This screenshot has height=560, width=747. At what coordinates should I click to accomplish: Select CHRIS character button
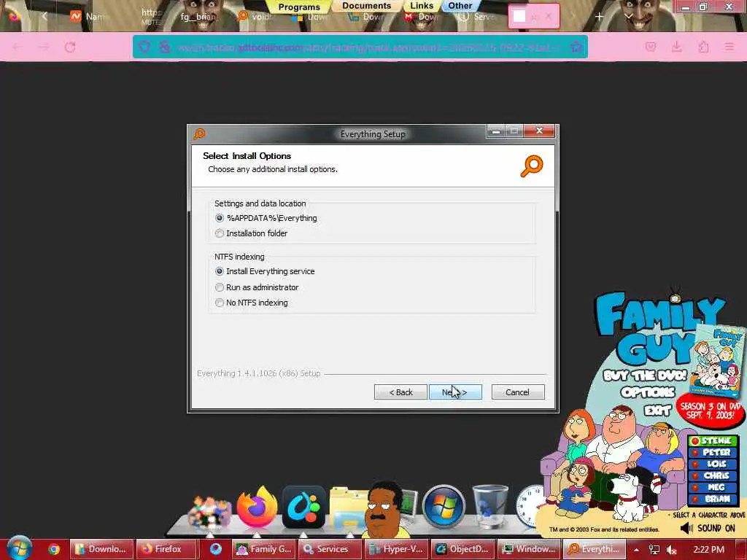pyautogui.click(x=713, y=475)
